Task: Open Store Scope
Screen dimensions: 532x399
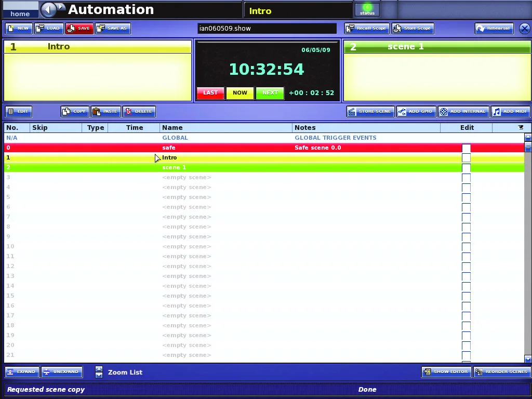Action: click(x=413, y=29)
